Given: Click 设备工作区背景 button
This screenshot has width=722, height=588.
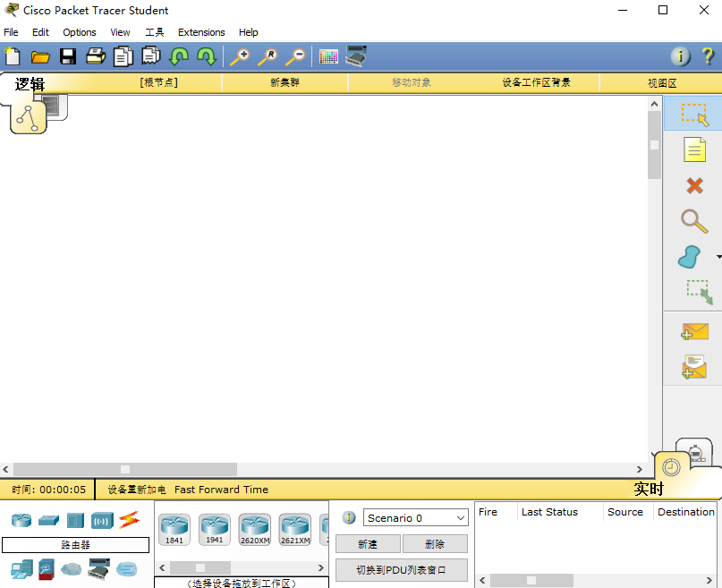Looking at the screenshot, I should (x=537, y=82).
